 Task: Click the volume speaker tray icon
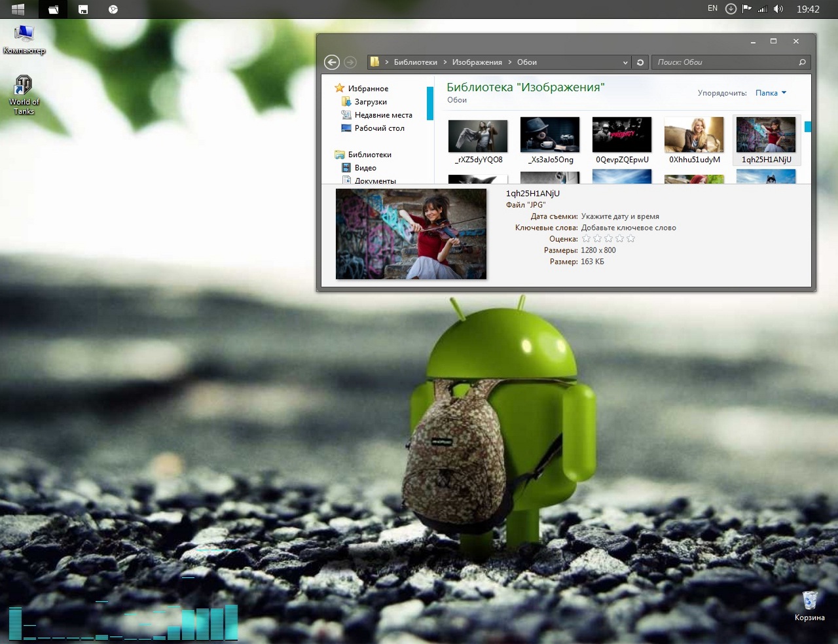click(778, 9)
